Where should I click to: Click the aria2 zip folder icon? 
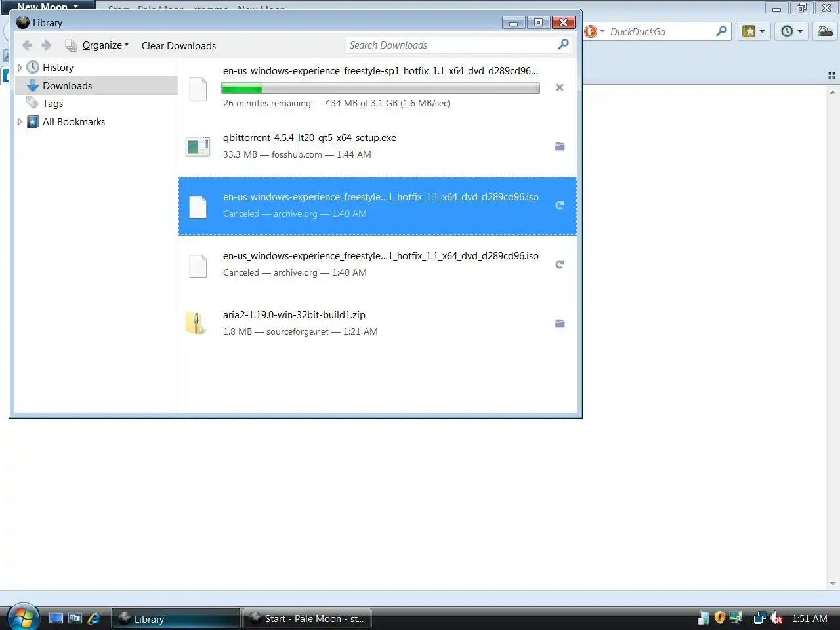pyautogui.click(x=197, y=324)
